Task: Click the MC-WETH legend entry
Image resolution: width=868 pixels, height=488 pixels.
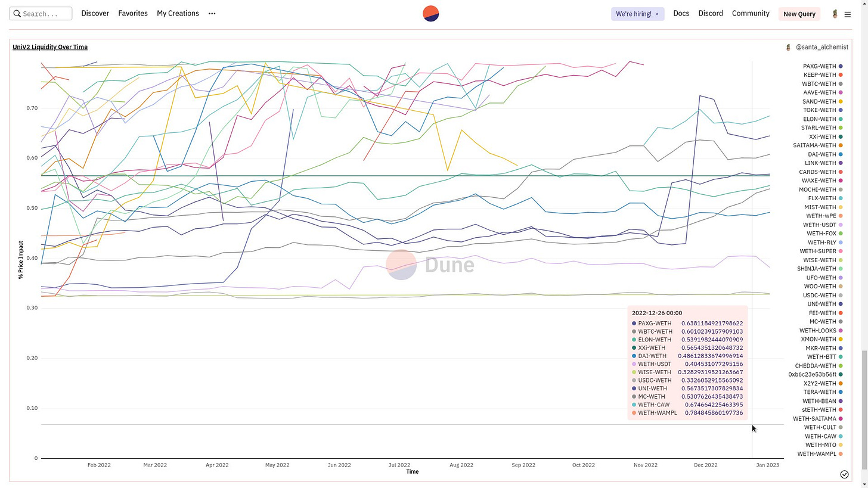Action: (x=826, y=322)
